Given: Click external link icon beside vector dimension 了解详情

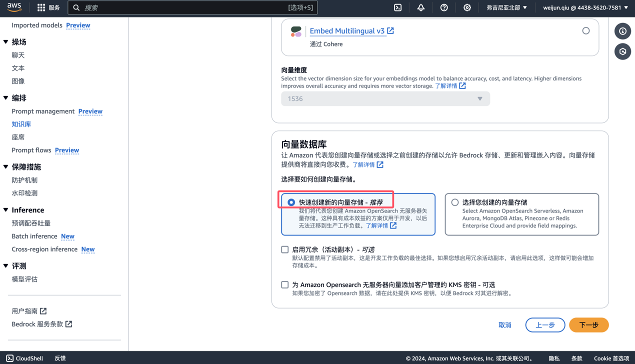Looking at the screenshot, I should [x=462, y=86].
